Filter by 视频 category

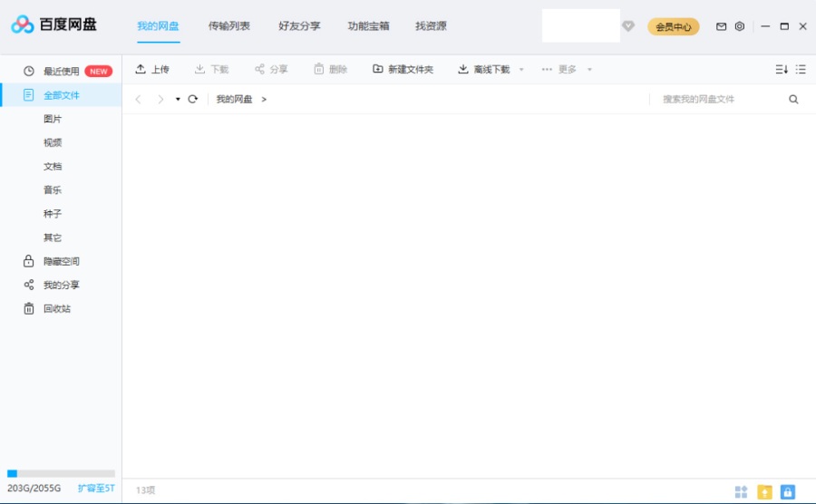[53, 142]
